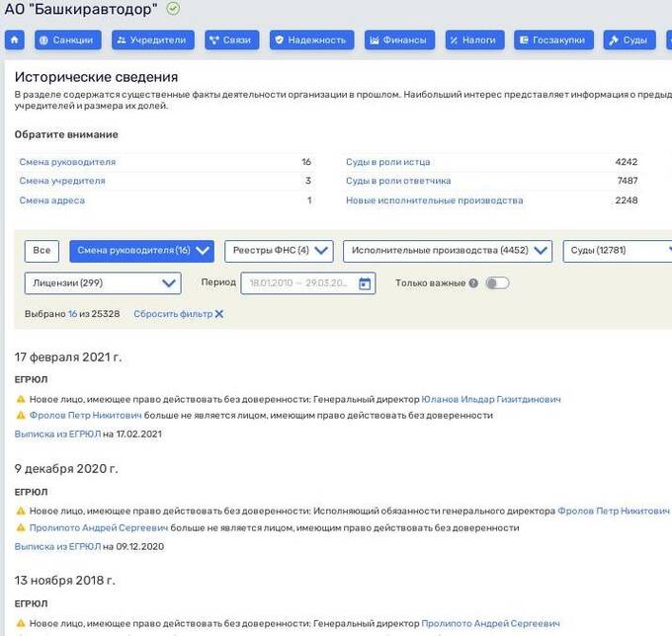Click the 4242 count value
Screen dimensions: 672x636
click(x=627, y=162)
